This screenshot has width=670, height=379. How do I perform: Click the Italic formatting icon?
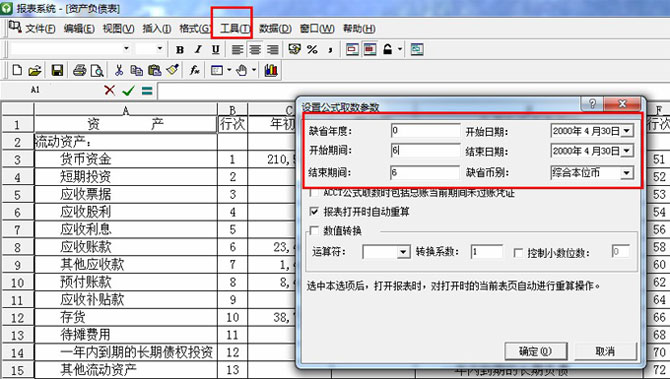pos(198,50)
